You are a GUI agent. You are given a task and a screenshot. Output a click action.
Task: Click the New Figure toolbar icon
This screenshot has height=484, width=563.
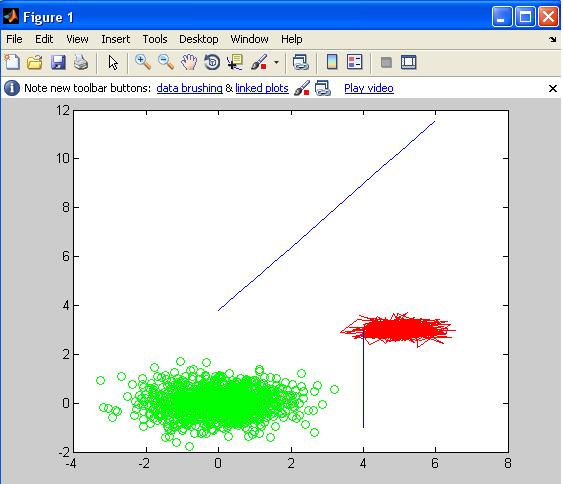[12, 62]
